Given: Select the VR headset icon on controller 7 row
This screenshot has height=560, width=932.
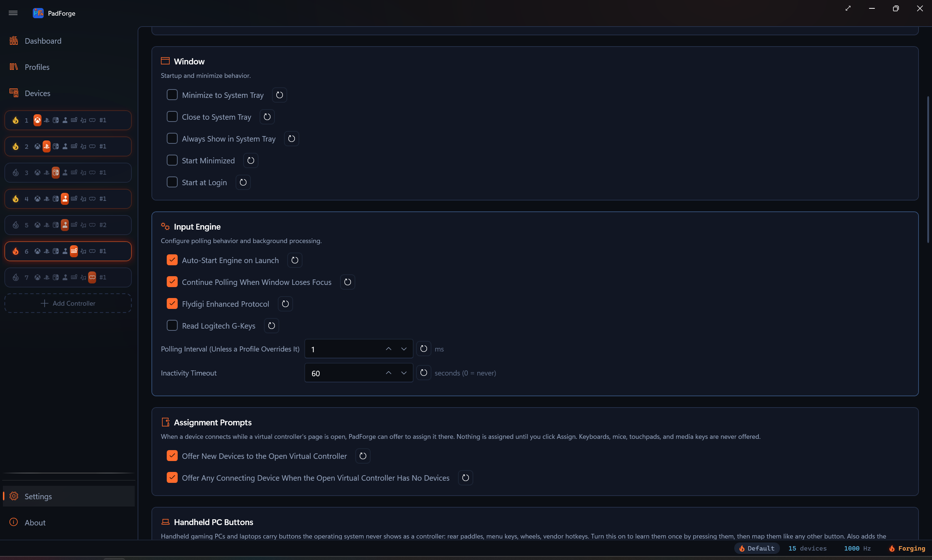Looking at the screenshot, I should pos(92,277).
